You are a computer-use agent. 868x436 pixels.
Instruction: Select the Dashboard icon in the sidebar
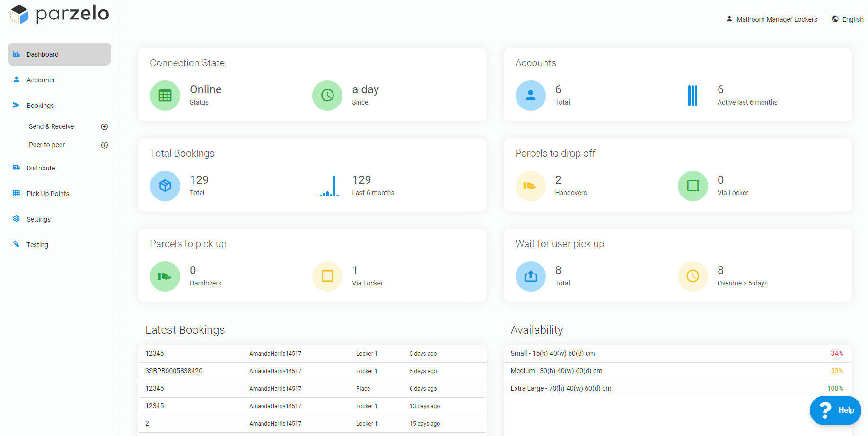17,54
